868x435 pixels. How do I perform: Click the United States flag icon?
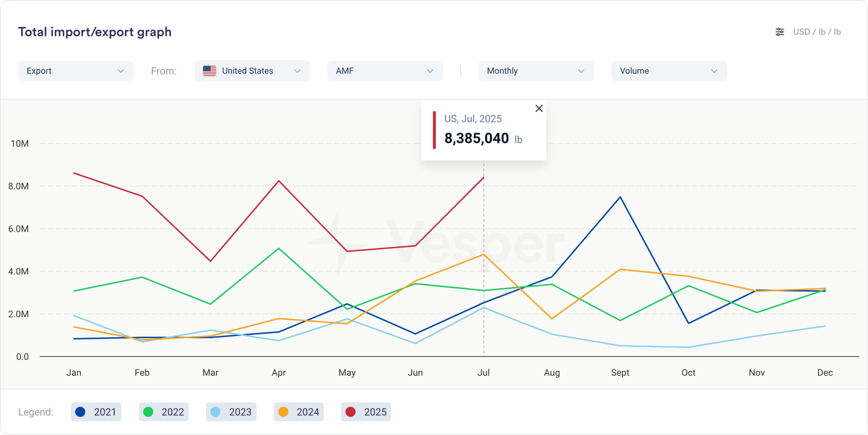pyautogui.click(x=209, y=71)
